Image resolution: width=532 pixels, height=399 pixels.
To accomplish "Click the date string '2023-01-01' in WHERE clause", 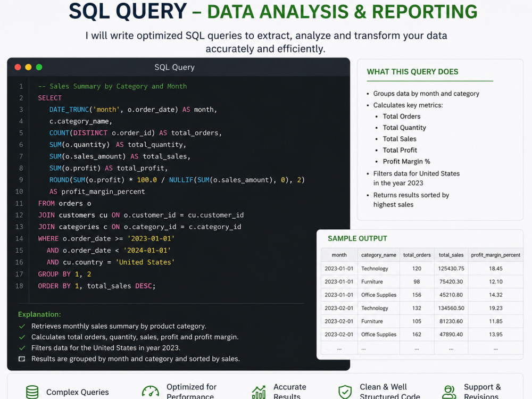I will coord(151,238).
